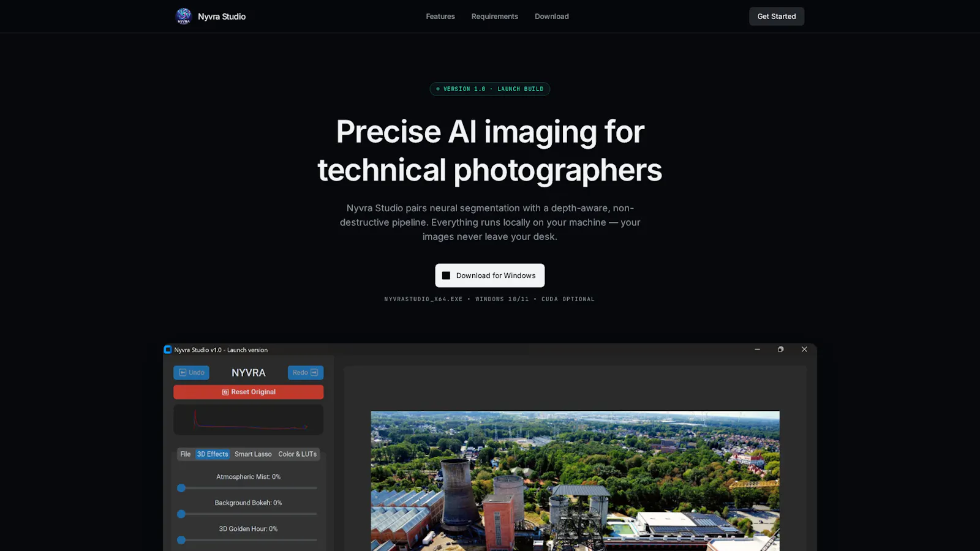Click the Version 1.0 Launch Build badge
980x551 pixels.
click(489, 89)
